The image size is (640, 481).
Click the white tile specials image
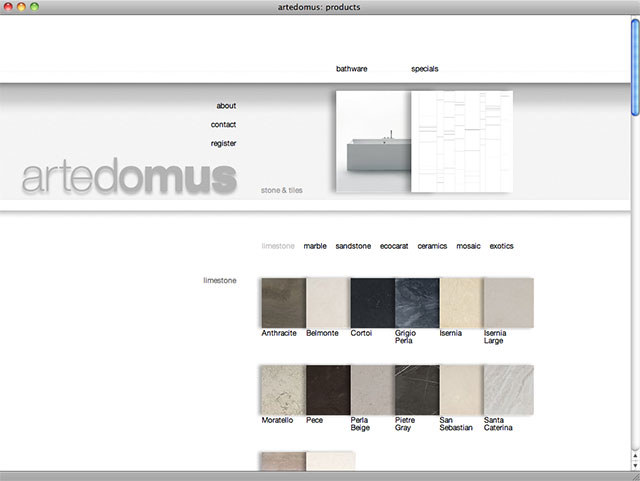click(x=462, y=141)
